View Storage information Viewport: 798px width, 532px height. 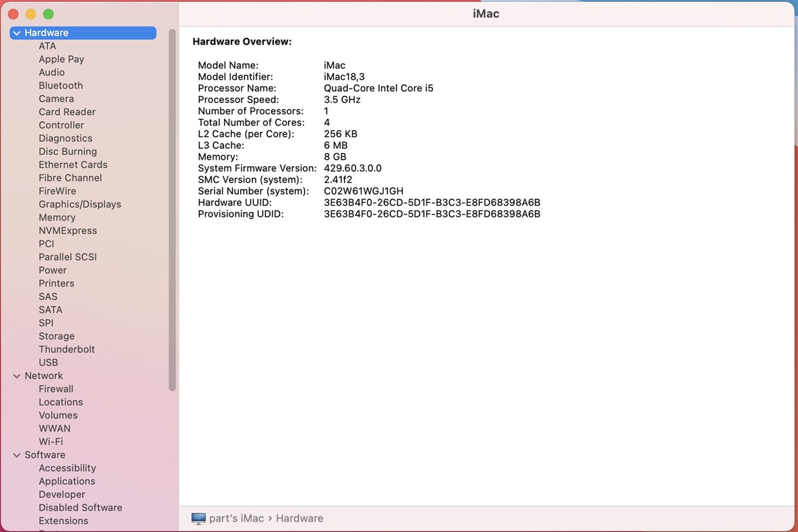point(57,336)
